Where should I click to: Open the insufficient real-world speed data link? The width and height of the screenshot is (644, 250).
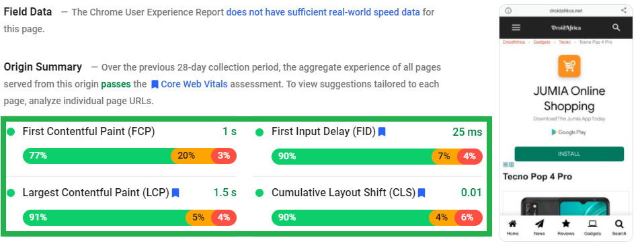[323, 12]
